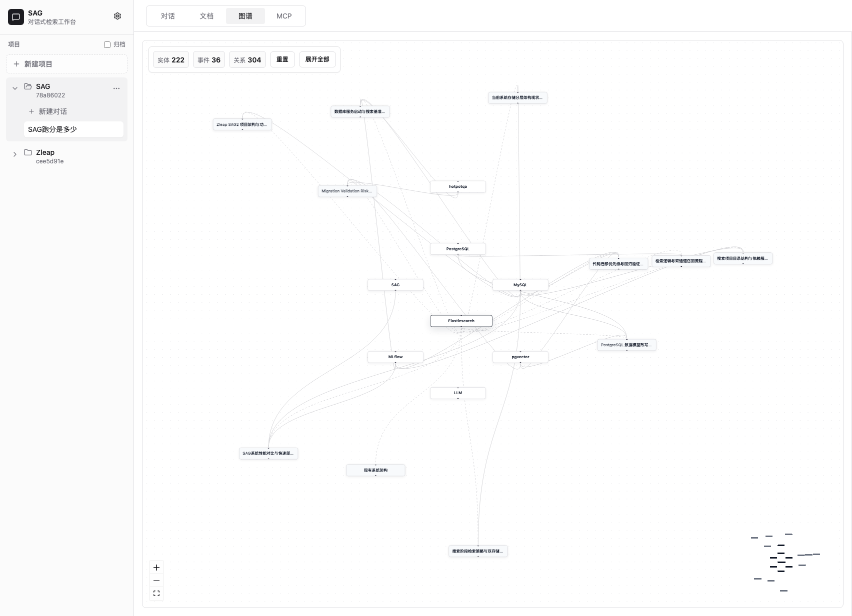Create a project with 新建项目
This screenshot has height=616, width=852.
coord(66,64)
